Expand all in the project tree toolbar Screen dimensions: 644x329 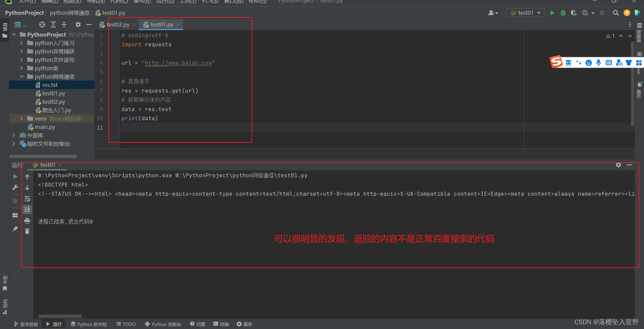click(x=53, y=25)
